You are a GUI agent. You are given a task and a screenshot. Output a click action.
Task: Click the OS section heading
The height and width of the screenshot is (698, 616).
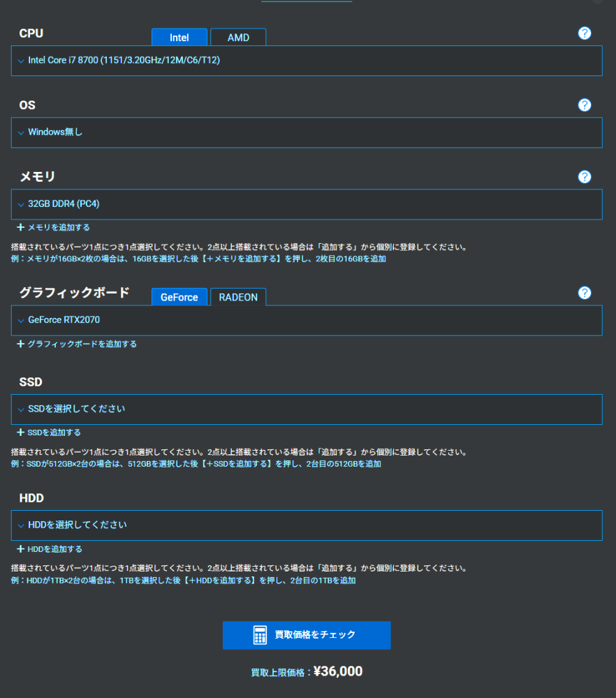point(27,105)
